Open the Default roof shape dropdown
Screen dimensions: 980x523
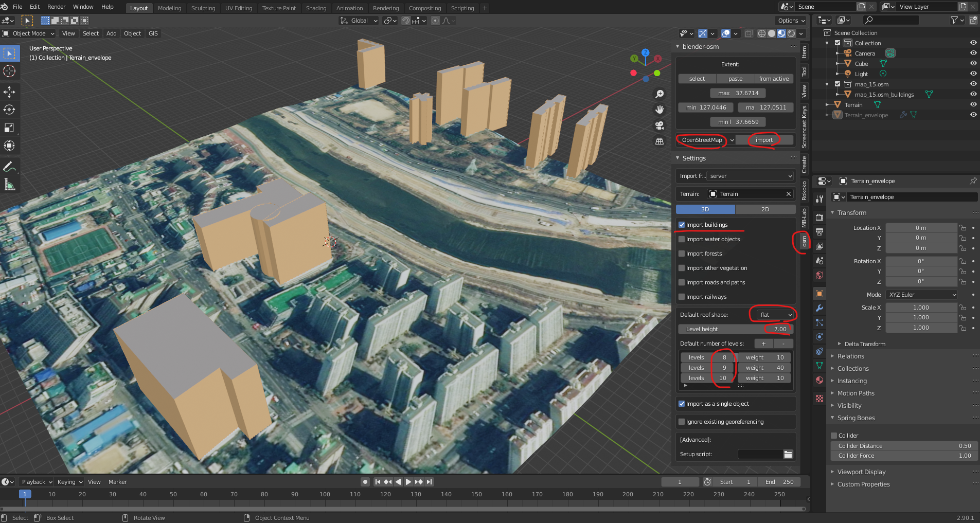click(x=776, y=315)
